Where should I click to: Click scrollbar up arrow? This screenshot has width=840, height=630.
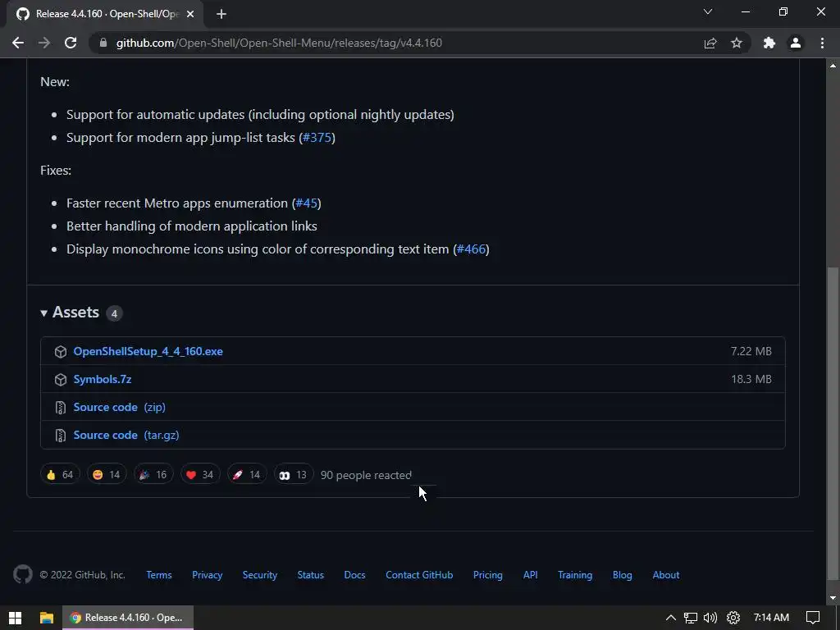tap(833, 66)
